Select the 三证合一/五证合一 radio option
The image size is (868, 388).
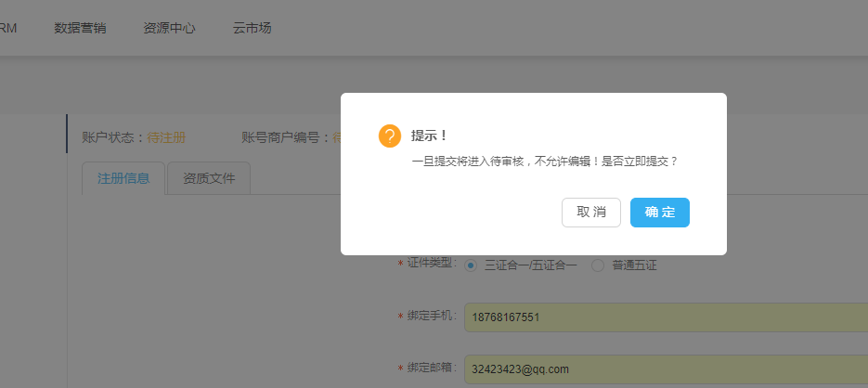click(471, 265)
